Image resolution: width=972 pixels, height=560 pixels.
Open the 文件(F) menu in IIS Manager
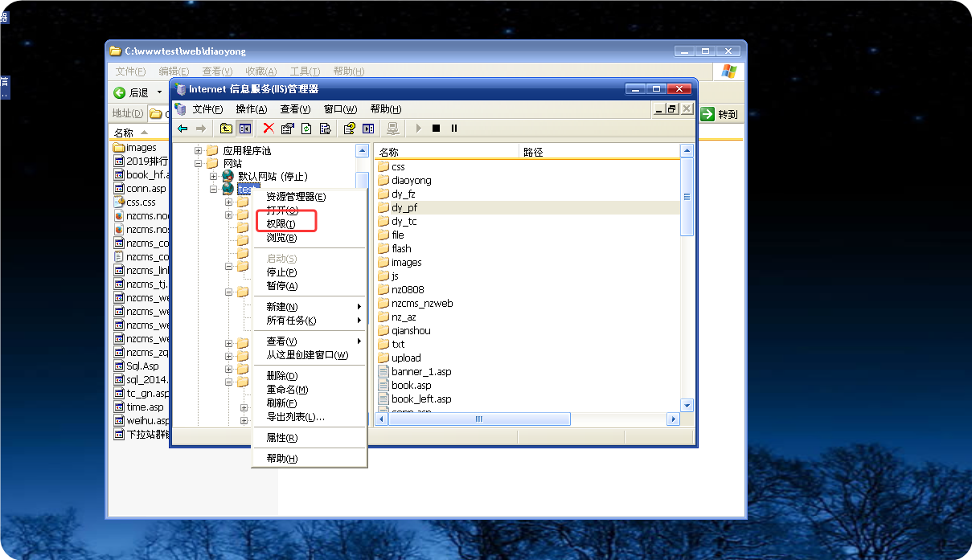[x=207, y=108]
